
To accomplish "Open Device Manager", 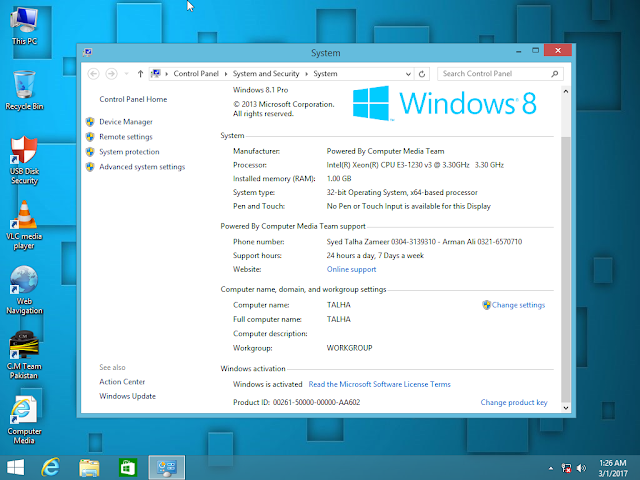I will click(x=126, y=122).
